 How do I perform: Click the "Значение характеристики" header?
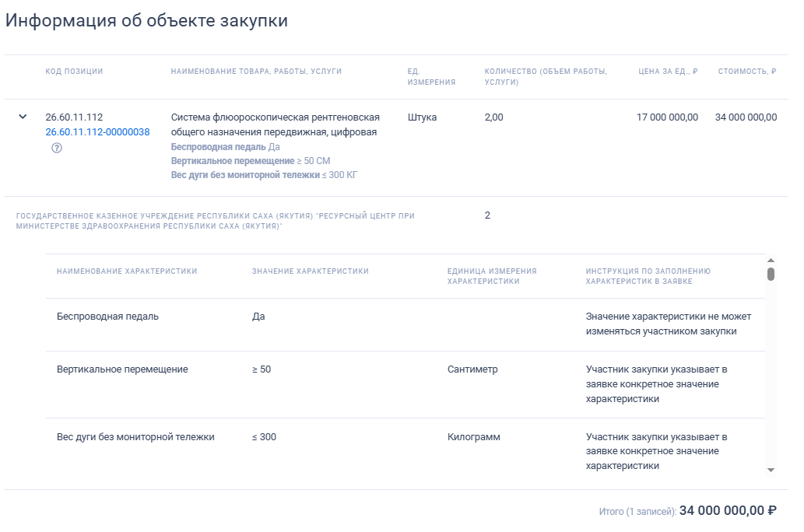click(x=311, y=271)
